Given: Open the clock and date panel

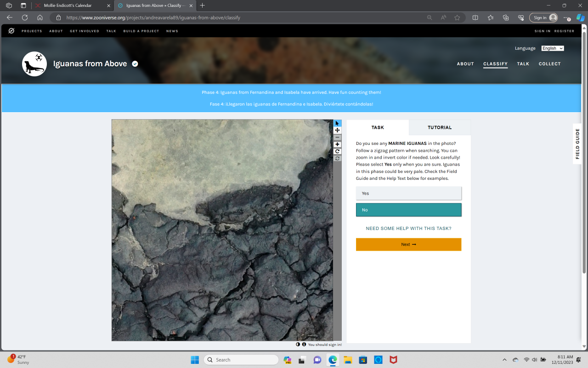Looking at the screenshot, I should point(565,360).
